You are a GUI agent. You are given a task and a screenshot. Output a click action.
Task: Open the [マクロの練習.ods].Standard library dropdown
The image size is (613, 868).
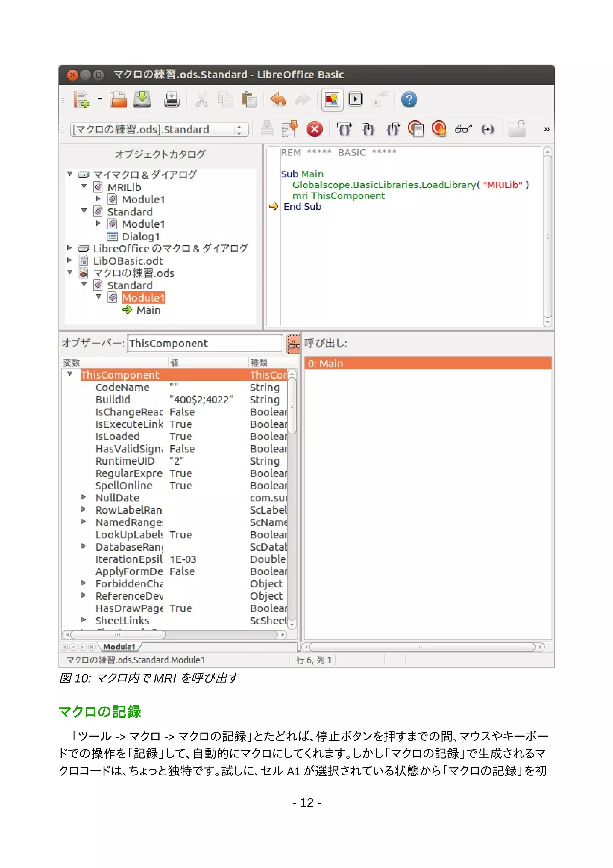click(159, 130)
